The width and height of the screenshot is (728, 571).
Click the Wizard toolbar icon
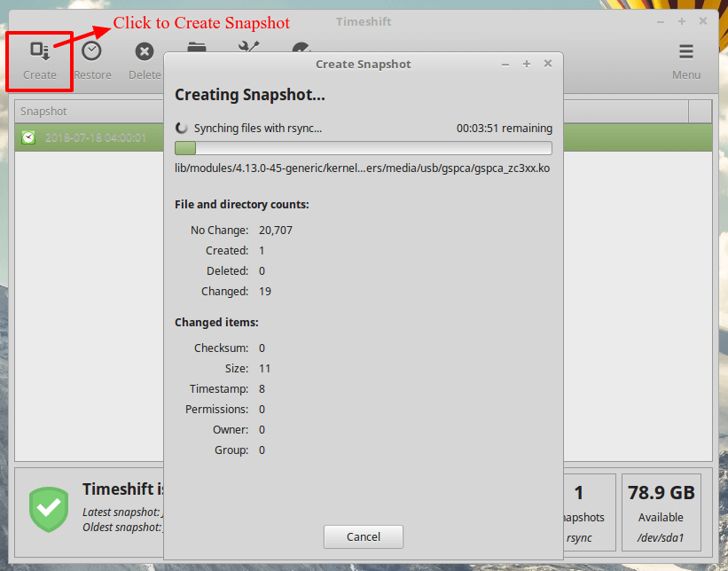coord(301,47)
